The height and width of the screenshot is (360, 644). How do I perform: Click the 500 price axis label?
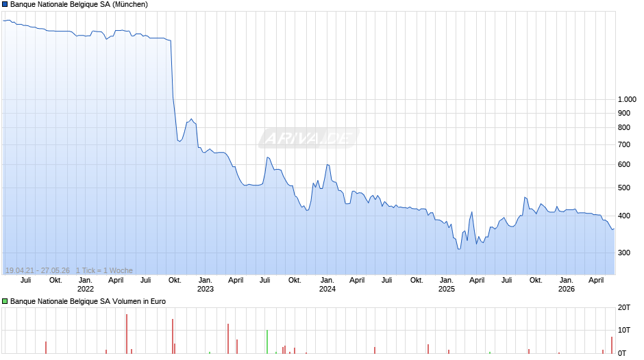[x=624, y=188]
